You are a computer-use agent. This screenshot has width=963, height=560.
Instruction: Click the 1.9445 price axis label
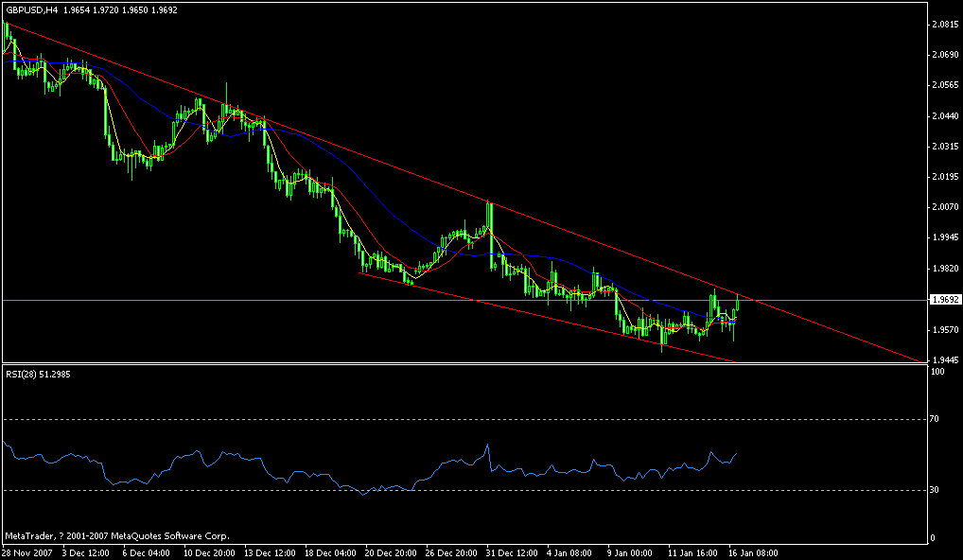[x=945, y=359]
